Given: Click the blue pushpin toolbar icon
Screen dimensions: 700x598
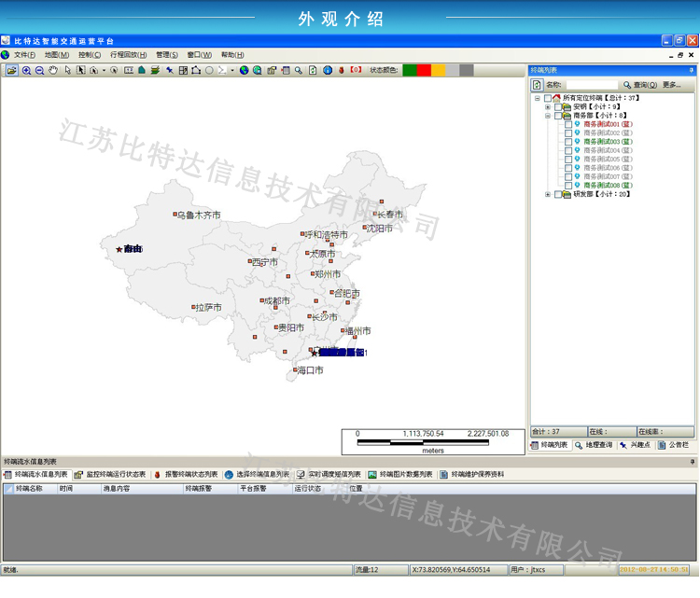Looking at the screenshot, I should [x=170, y=70].
